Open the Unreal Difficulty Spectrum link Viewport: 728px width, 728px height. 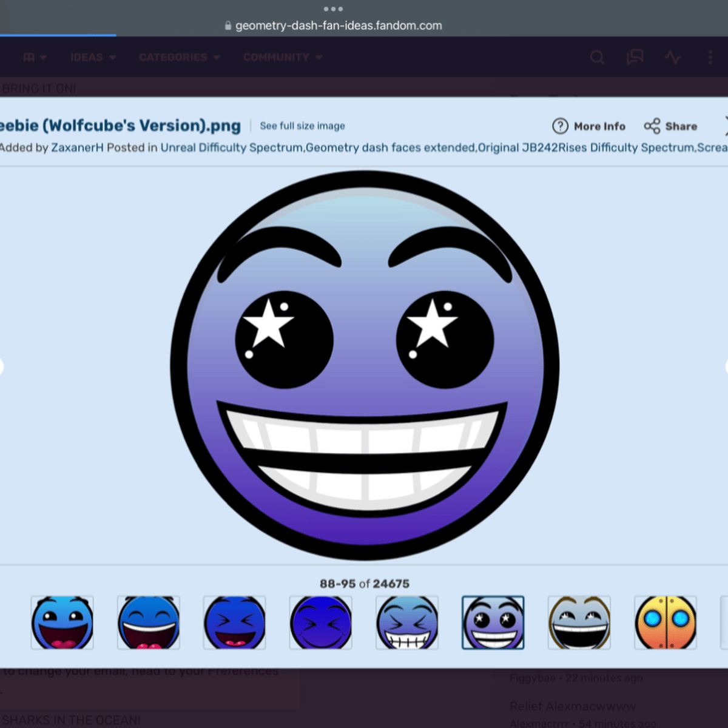pos(231,147)
